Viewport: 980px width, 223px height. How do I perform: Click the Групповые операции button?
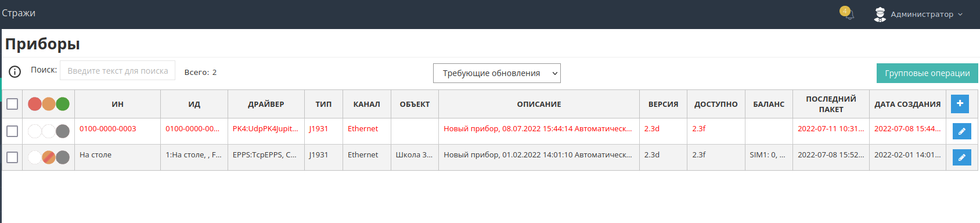[927, 73]
